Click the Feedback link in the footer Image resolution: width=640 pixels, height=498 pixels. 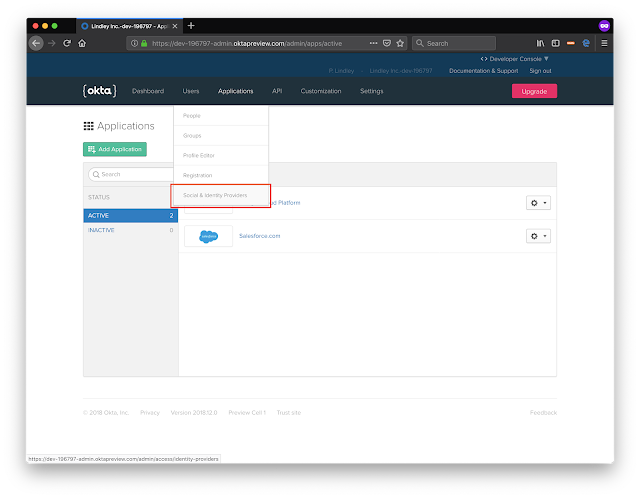click(x=543, y=413)
